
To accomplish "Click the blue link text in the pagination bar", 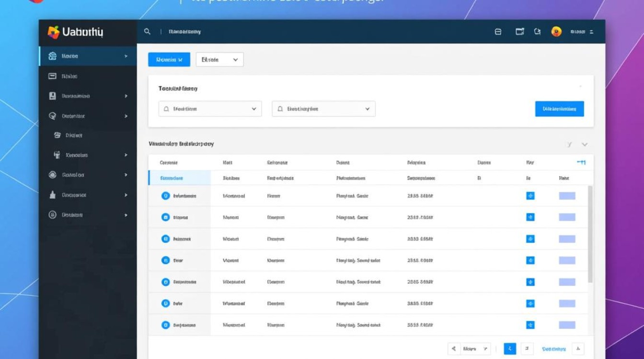I will point(554,349).
